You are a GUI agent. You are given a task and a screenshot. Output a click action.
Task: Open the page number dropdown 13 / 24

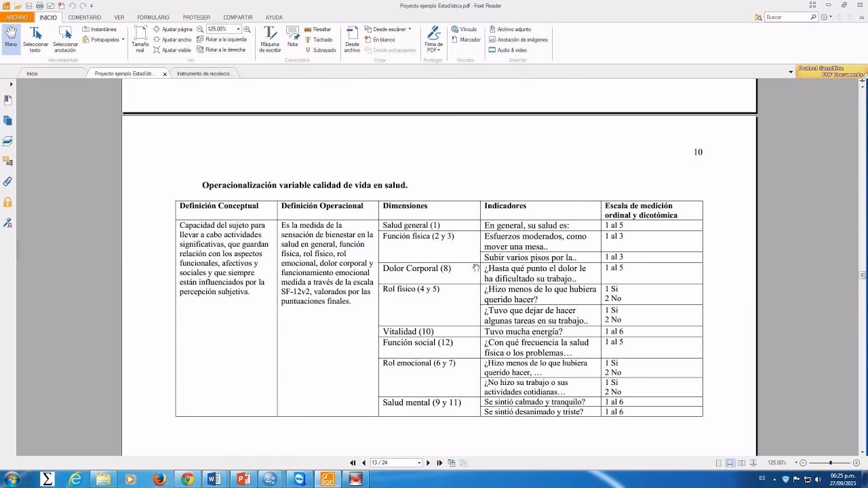click(419, 463)
